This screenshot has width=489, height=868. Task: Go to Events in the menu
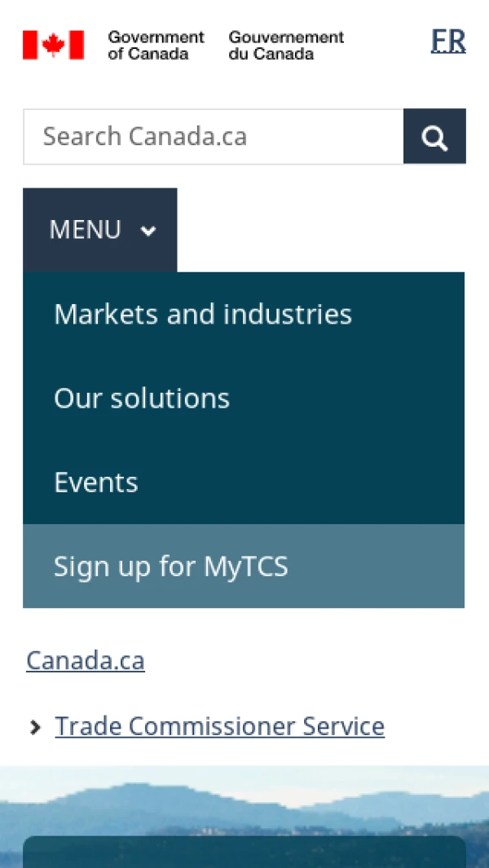pyautogui.click(x=96, y=482)
